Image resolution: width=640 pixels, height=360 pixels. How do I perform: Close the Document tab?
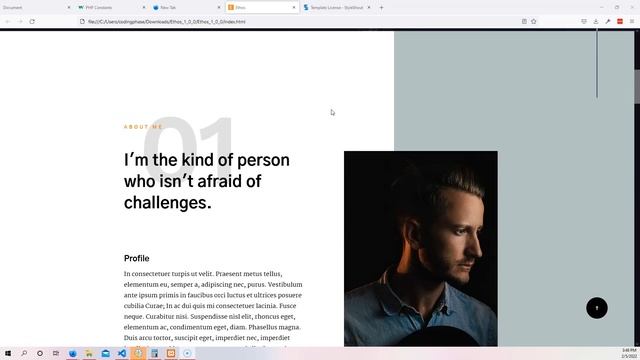[69, 7]
